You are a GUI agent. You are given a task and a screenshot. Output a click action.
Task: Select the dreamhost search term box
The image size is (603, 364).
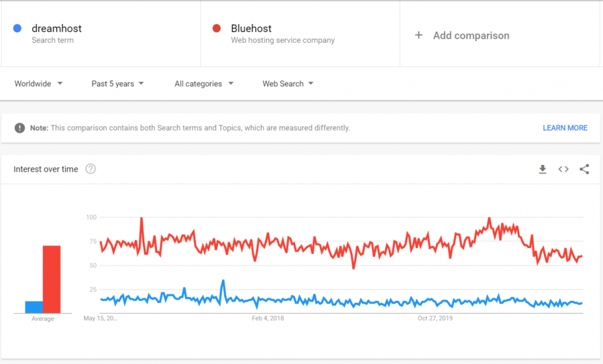click(100, 34)
